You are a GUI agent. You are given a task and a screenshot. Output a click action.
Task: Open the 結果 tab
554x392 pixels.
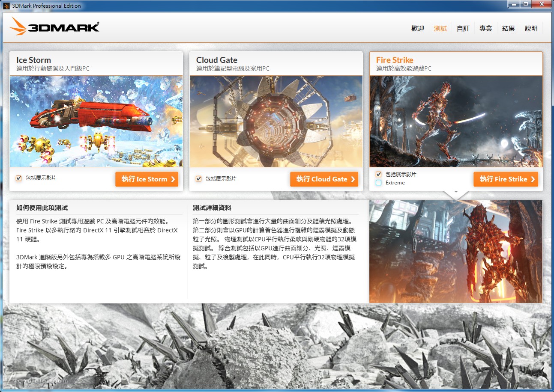[x=509, y=28]
